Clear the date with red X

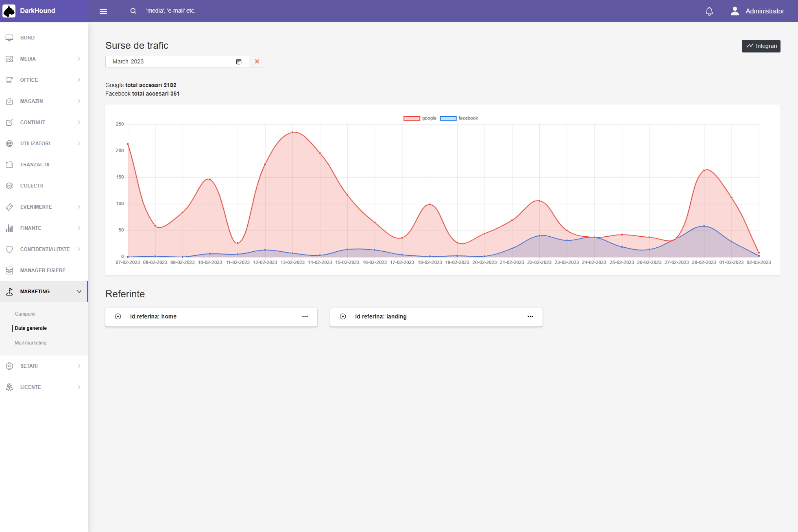(257, 62)
